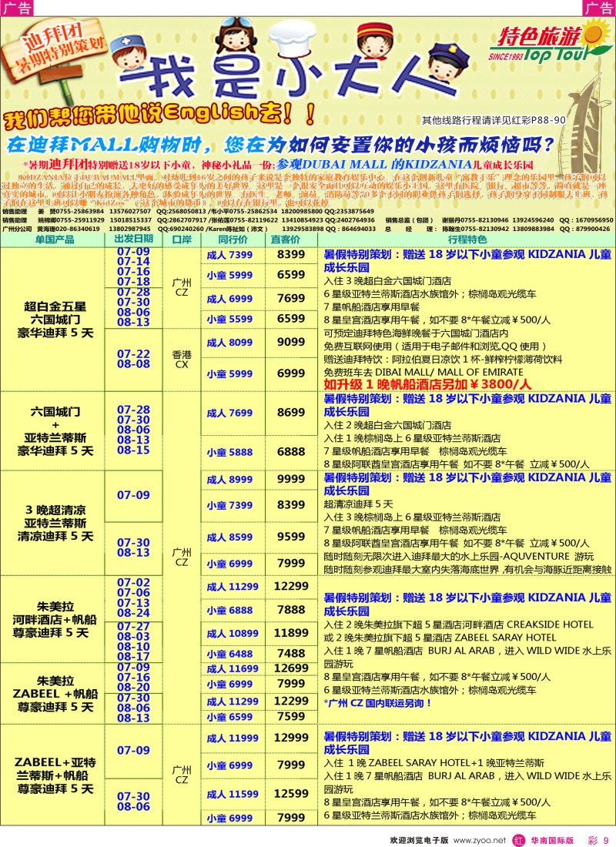This screenshot has width=616, height=847.
Task: Click the sunflower on the Top Tour logo
Action: click(x=595, y=33)
